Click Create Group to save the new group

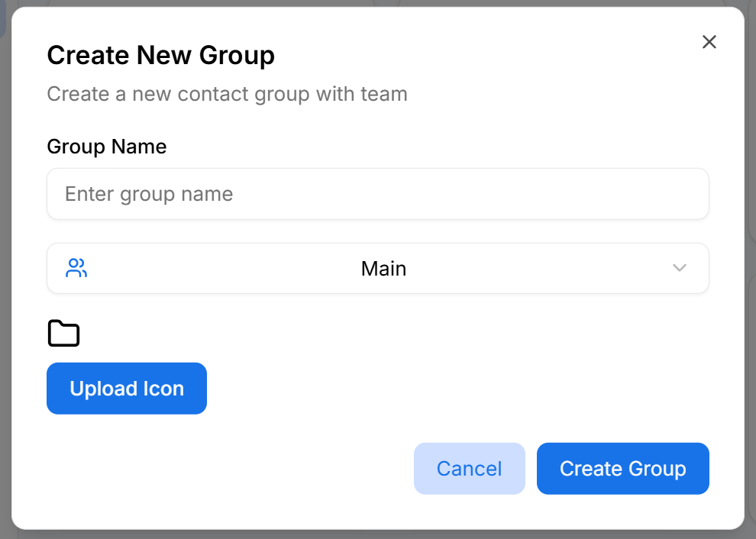tap(622, 468)
